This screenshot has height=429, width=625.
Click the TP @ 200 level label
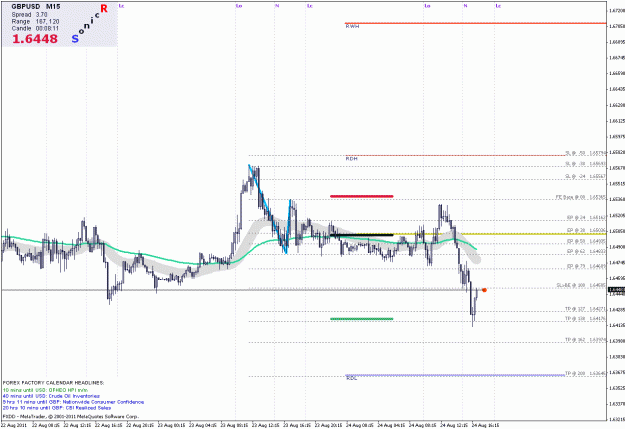(x=586, y=373)
